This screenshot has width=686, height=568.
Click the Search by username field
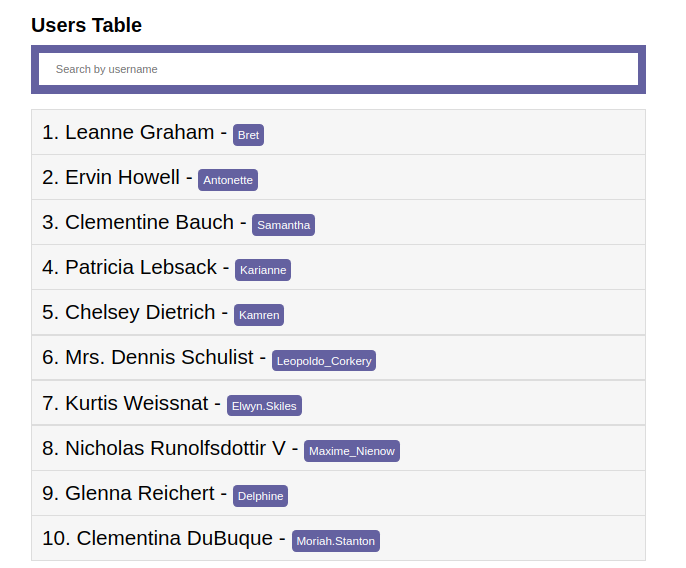point(338,69)
